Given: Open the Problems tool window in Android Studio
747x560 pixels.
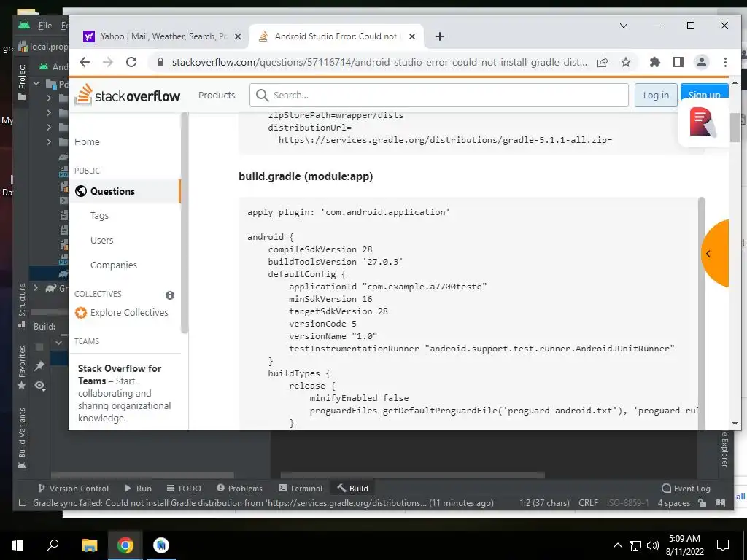Looking at the screenshot, I should coord(239,488).
